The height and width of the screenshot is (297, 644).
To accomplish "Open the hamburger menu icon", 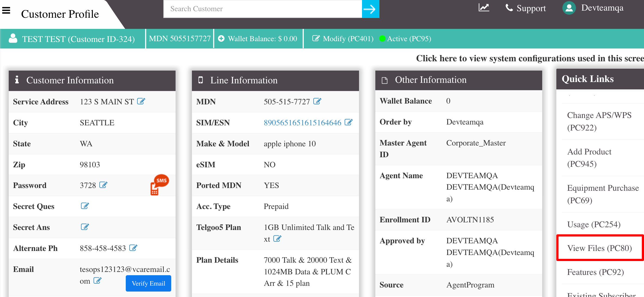I will click(x=6, y=10).
